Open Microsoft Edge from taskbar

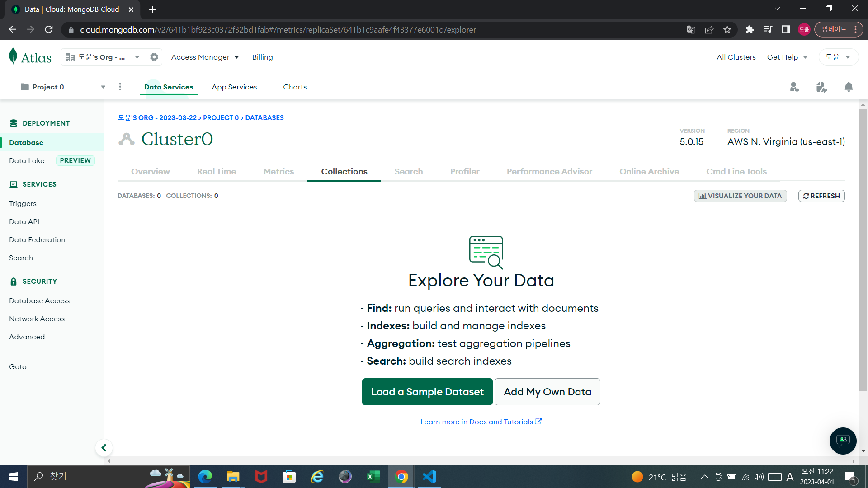point(205,477)
